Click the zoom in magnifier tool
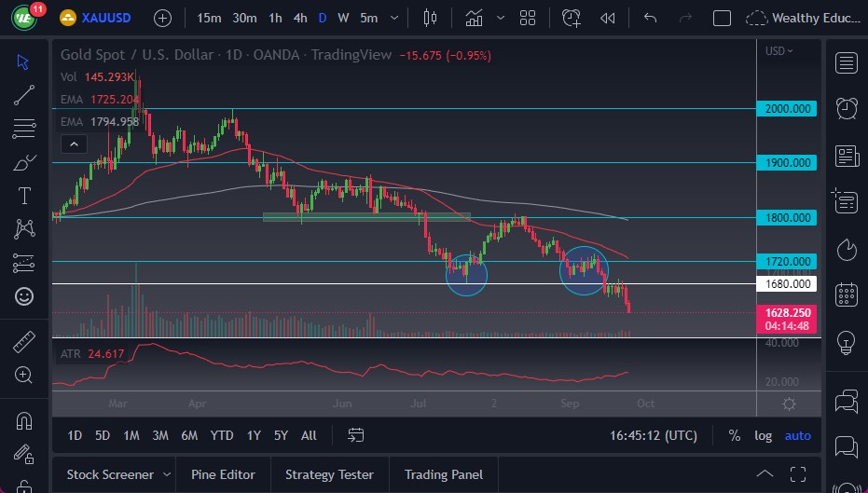The height and width of the screenshot is (493, 868). click(24, 375)
